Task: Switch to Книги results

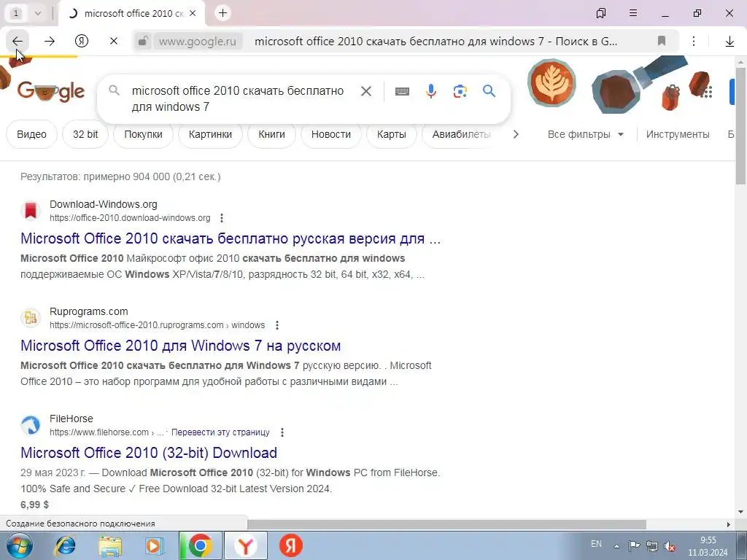Action: click(x=271, y=134)
